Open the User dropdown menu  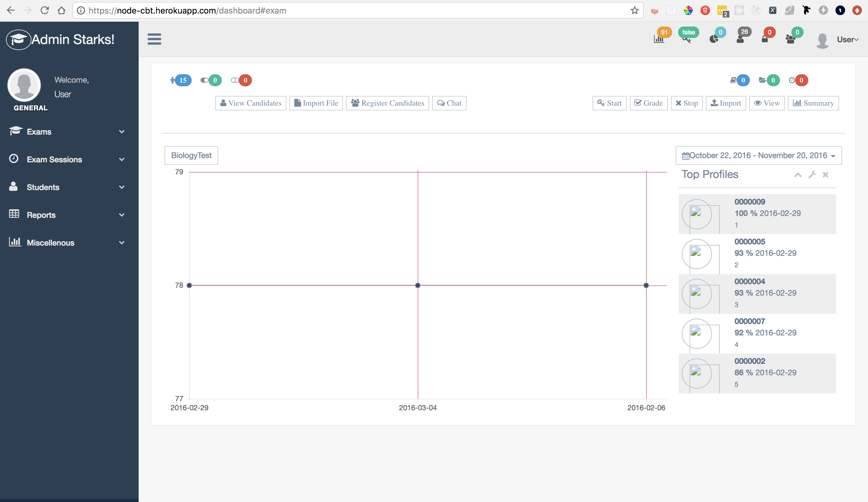point(847,40)
